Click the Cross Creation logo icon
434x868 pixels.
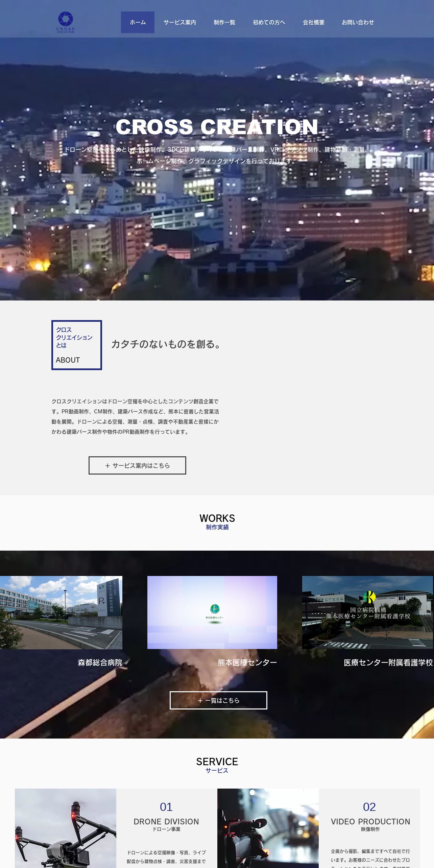66,22
